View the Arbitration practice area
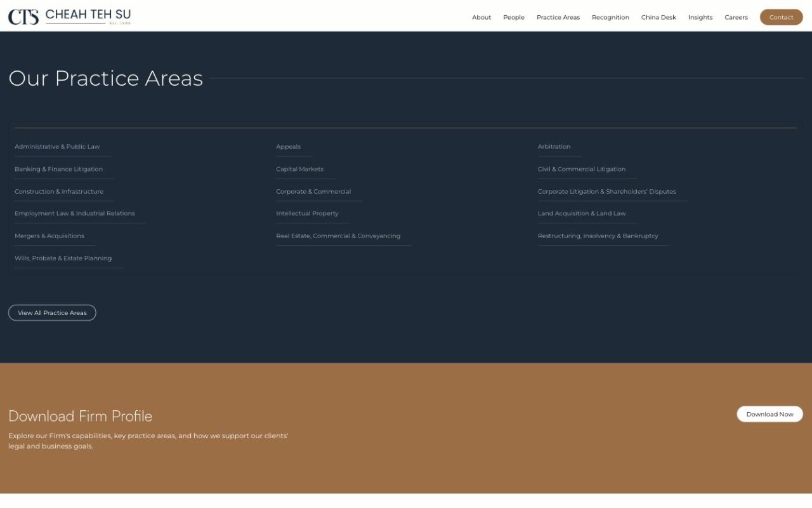The image size is (812, 508). pos(554,147)
